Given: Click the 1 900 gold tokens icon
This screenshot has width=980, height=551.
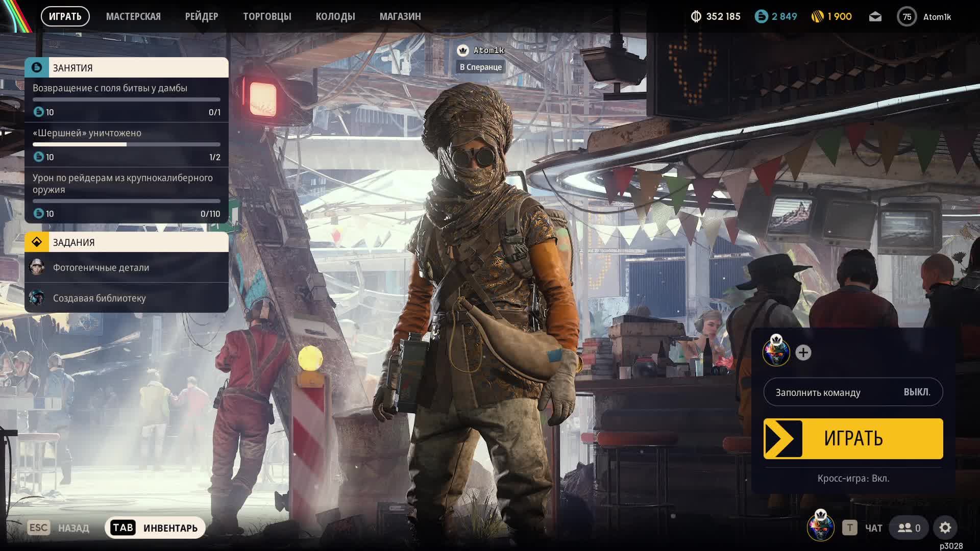Looking at the screenshot, I should (x=817, y=17).
